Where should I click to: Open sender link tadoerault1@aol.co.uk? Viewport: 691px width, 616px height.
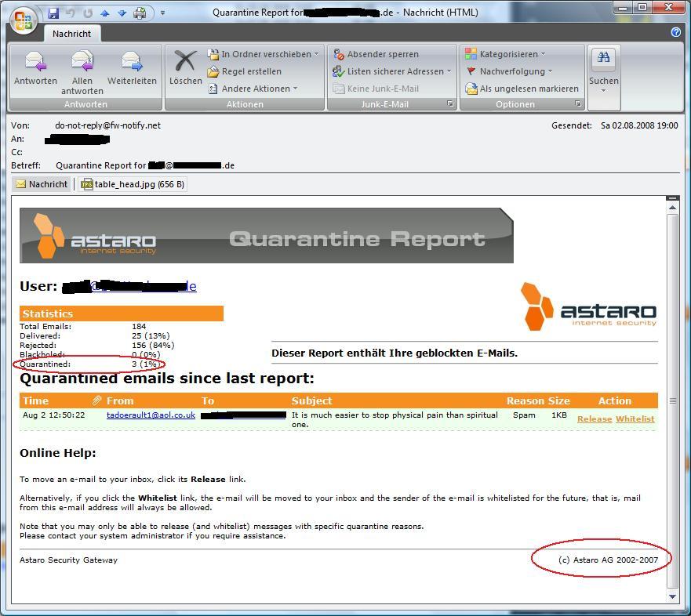coord(151,415)
